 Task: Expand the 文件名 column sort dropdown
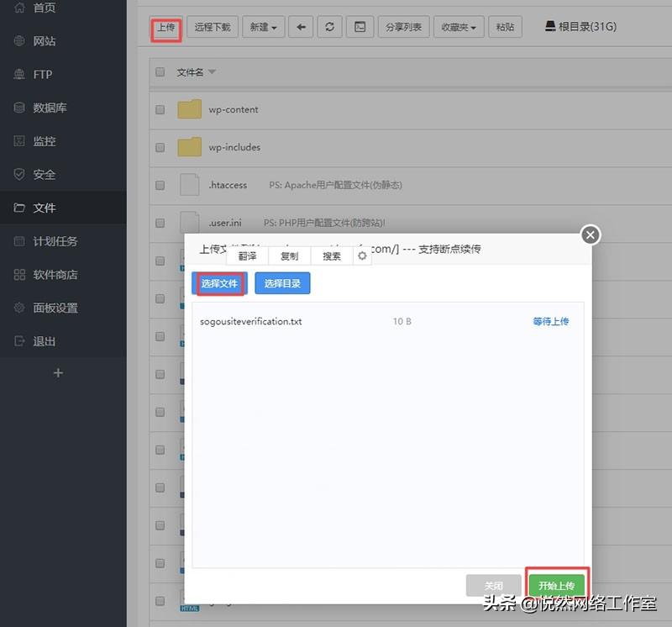tap(210, 71)
